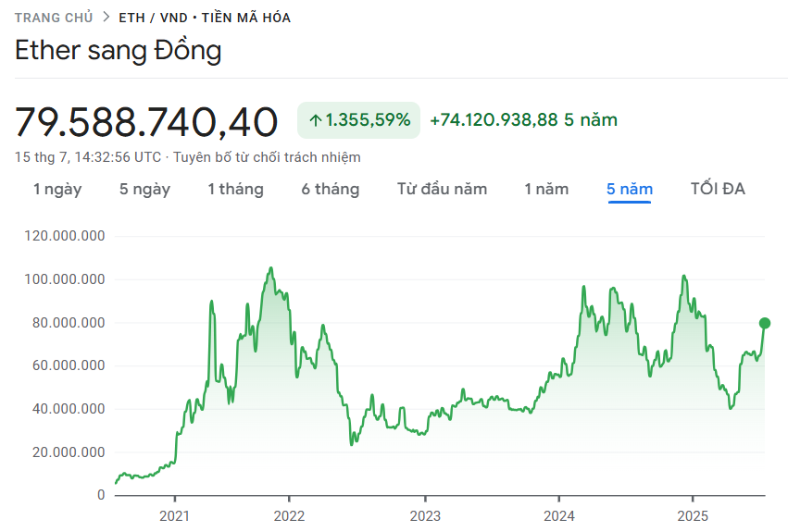Image resolution: width=788 pixels, height=532 pixels.
Task: Switch to the 6 tháng tab
Action: point(330,190)
